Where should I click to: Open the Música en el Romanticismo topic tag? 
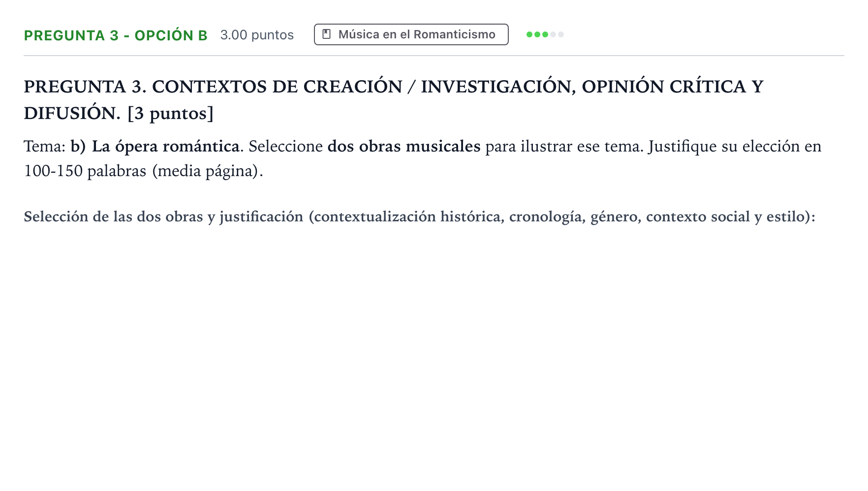(x=411, y=34)
